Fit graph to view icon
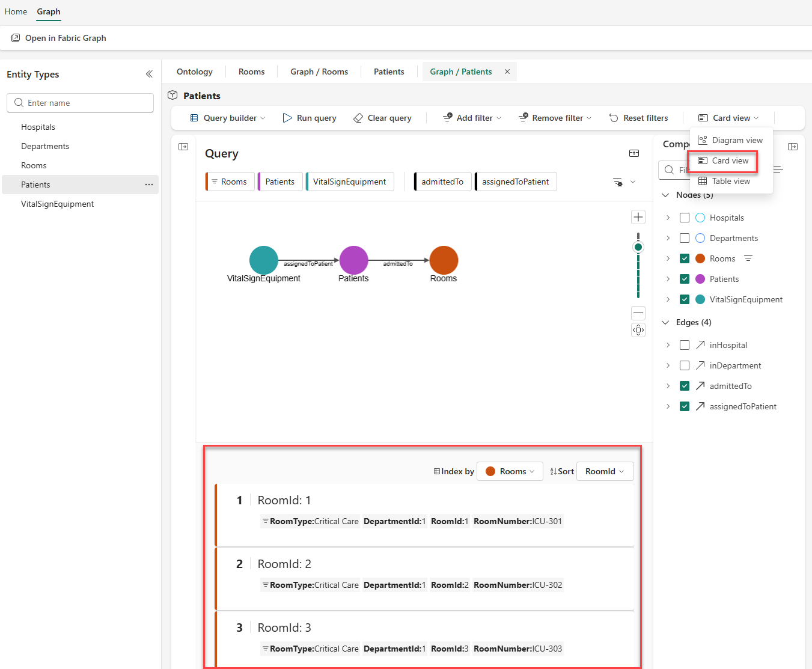Viewport: 812px width, 669px height. click(638, 330)
